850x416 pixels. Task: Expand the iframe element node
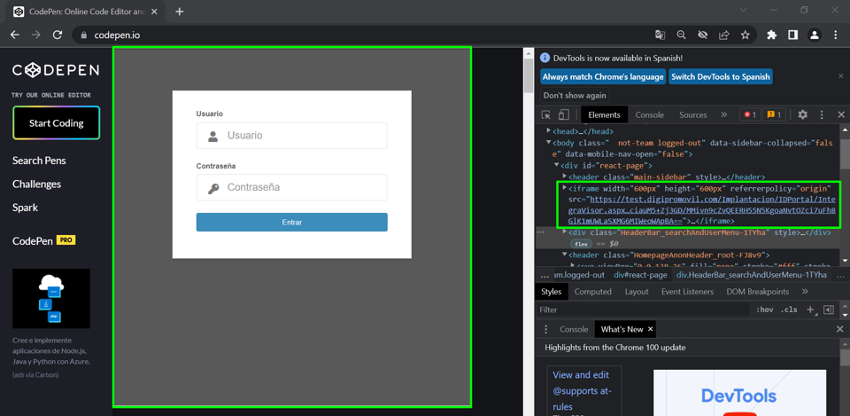click(565, 187)
